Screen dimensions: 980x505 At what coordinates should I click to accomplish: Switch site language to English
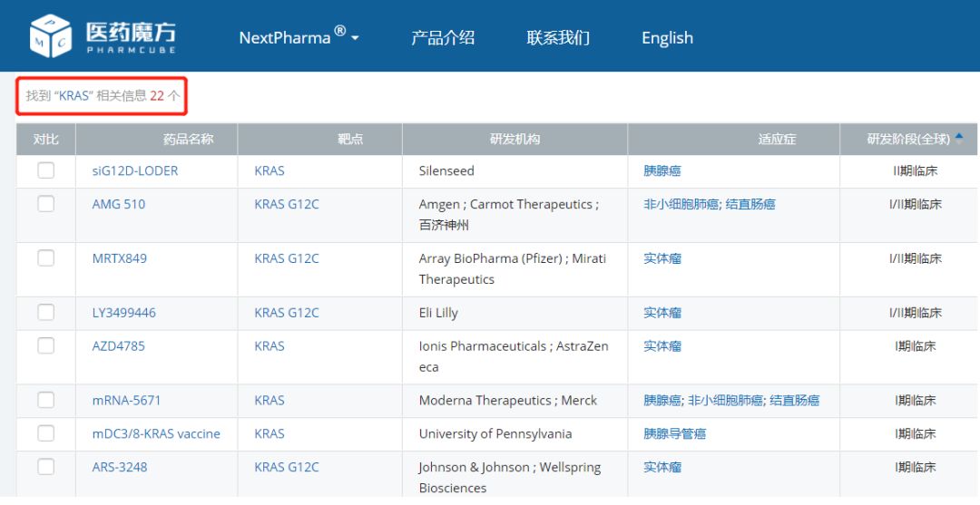pos(667,37)
